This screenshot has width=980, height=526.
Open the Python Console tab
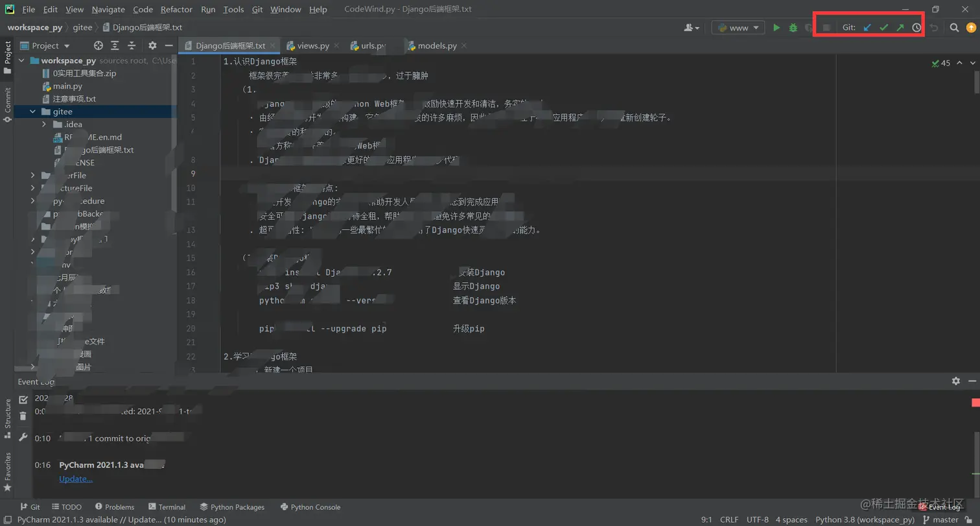coord(310,507)
